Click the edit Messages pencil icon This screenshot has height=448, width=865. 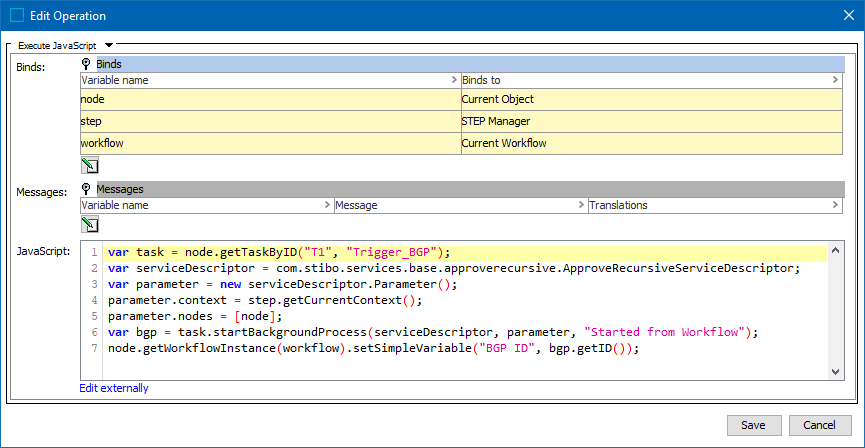tap(89, 224)
